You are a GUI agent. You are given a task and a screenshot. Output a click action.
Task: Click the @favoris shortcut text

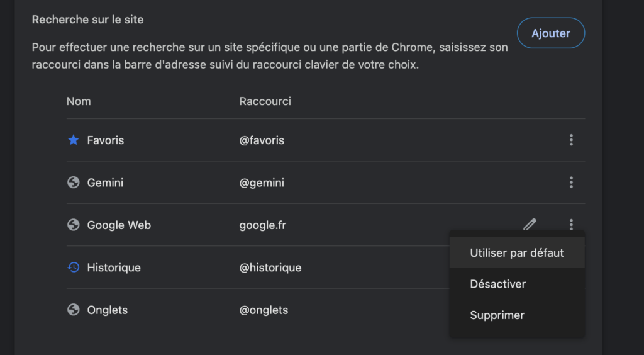pyautogui.click(x=262, y=140)
